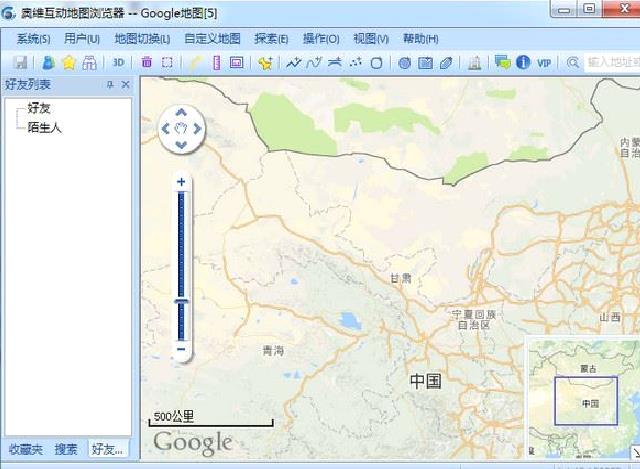Click the save disk icon in toolbar

(20, 62)
